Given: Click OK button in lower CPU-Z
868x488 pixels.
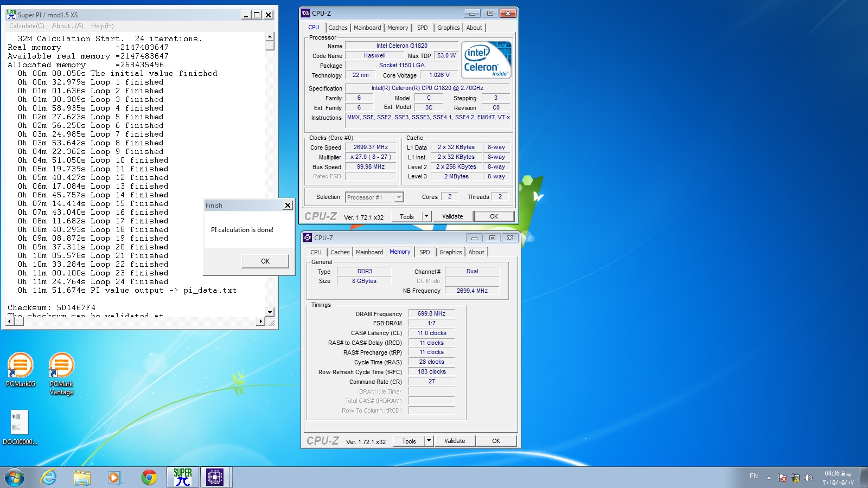Looking at the screenshot, I should (496, 441).
